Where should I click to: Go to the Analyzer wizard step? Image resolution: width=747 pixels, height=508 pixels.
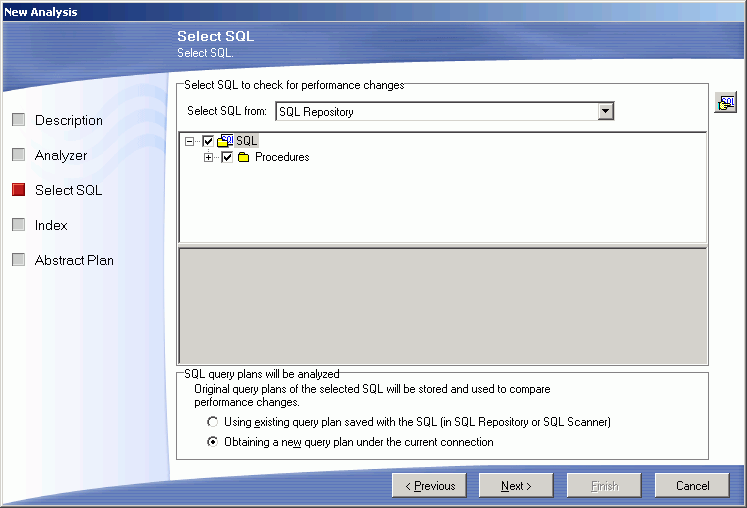point(61,155)
